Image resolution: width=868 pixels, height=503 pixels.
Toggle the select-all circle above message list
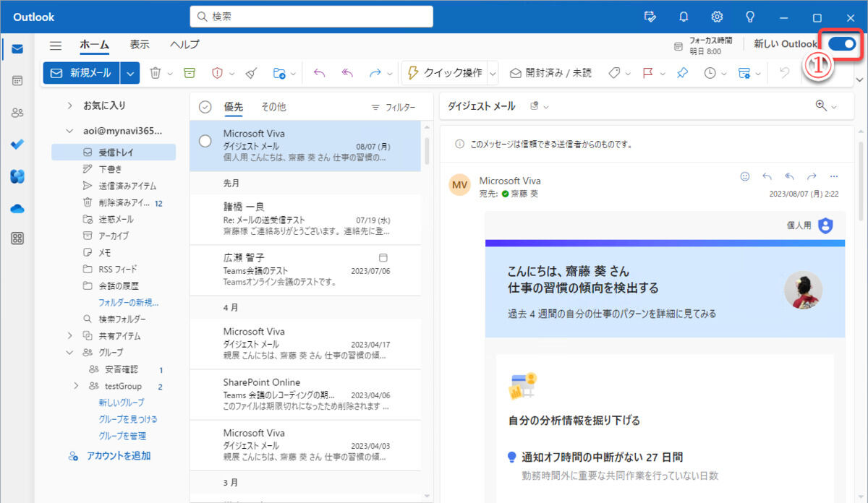tap(205, 107)
